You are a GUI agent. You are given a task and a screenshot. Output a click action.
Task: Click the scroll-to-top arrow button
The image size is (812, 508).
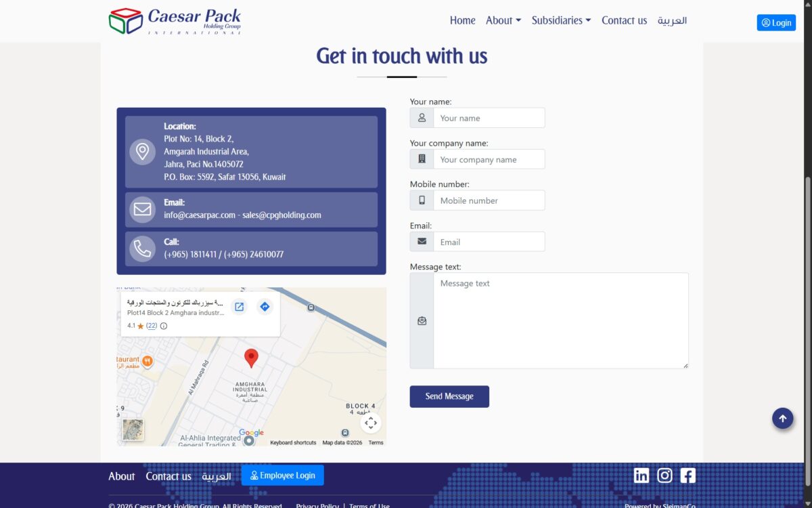(x=783, y=419)
